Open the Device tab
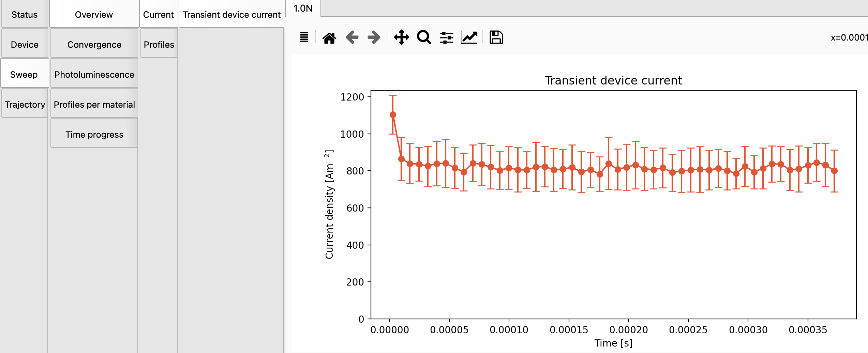The height and width of the screenshot is (353, 868). pyautogui.click(x=25, y=45)
